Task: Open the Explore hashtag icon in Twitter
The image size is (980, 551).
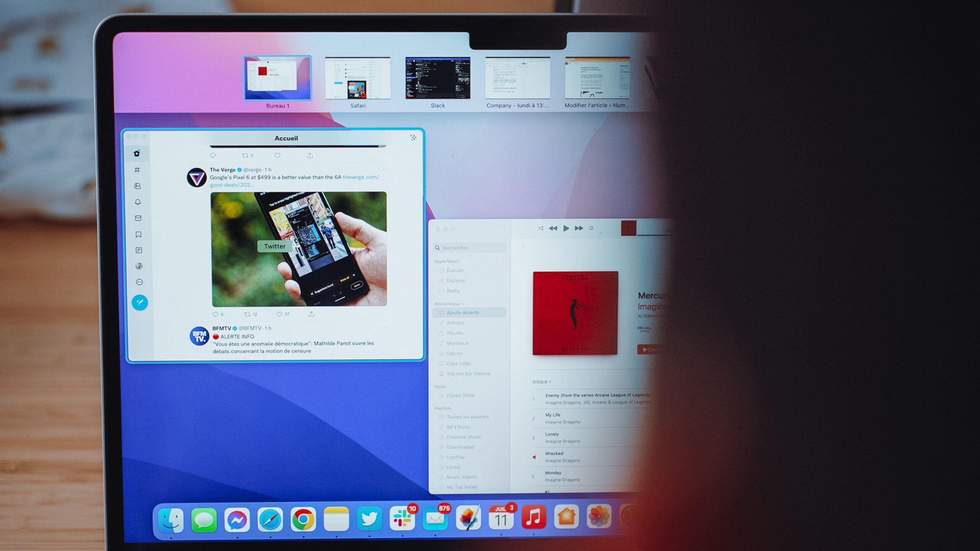Action: (137, 170)
